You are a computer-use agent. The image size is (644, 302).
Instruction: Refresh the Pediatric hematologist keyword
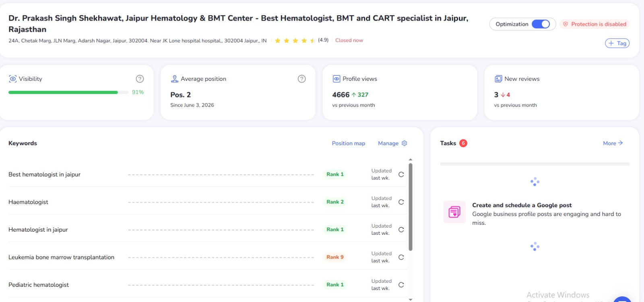[x=401, y=285]
